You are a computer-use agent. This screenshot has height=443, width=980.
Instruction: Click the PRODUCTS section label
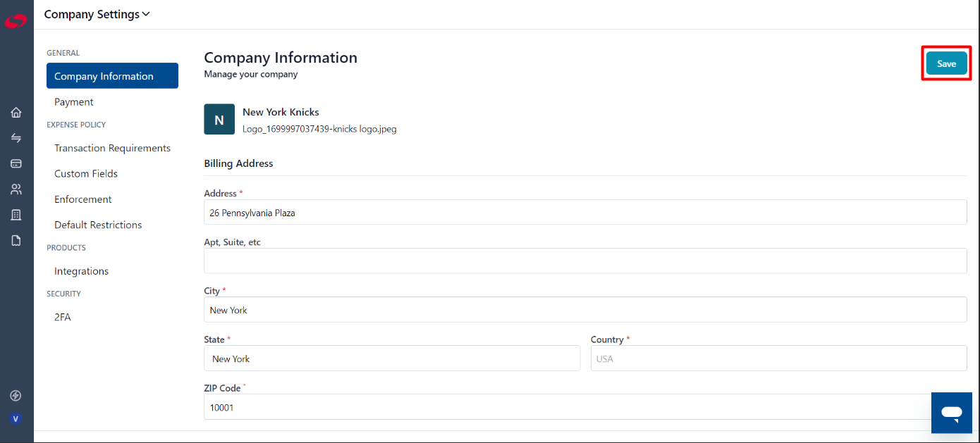click(66, 248)
